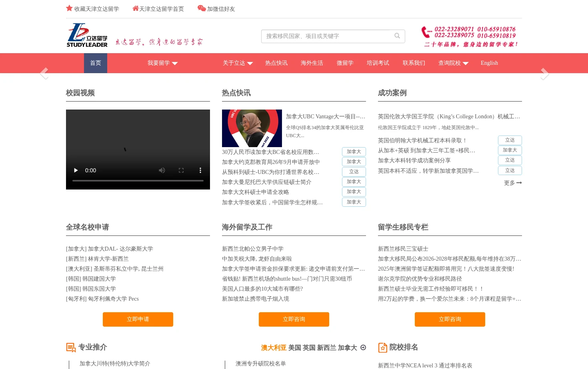Click the video progress bar
This screenshot has height=369, width=588.
pyautogui.click(x=138, y=181)
